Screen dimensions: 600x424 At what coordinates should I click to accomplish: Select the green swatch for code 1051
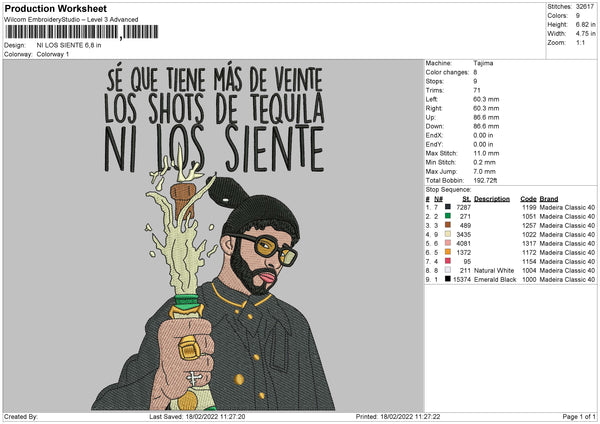tap(447, 216)
